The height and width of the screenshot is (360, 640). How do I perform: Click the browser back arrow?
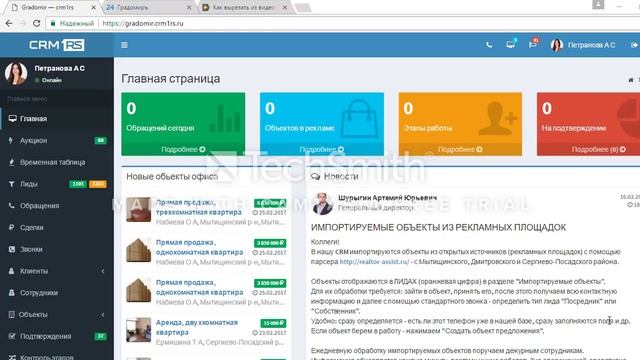(9, 23)
